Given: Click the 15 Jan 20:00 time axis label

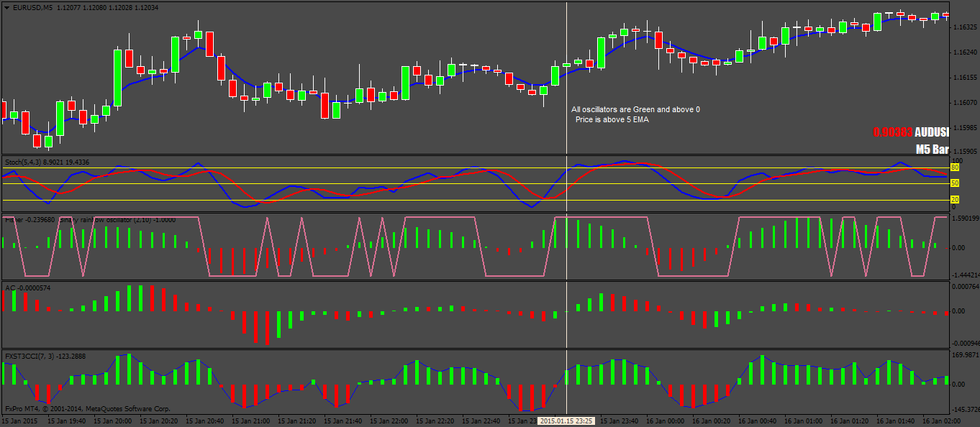Looking at the screenshot, I should (x=112, y=421).
